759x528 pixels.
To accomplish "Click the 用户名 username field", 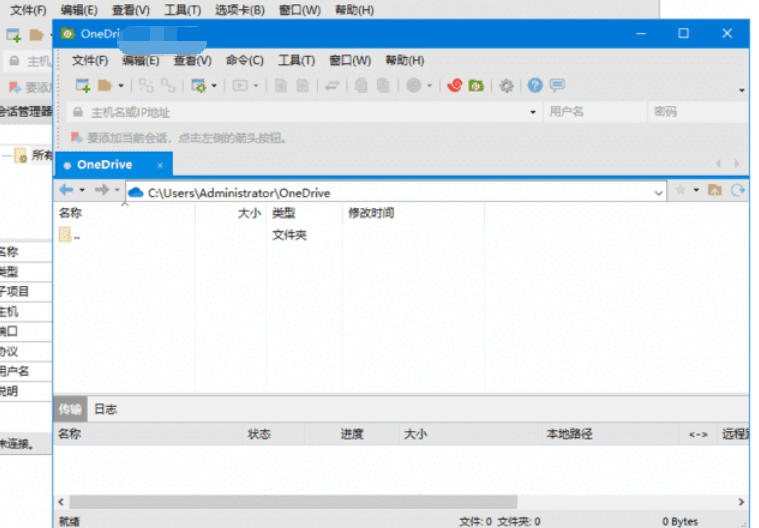I will (595, 112).
